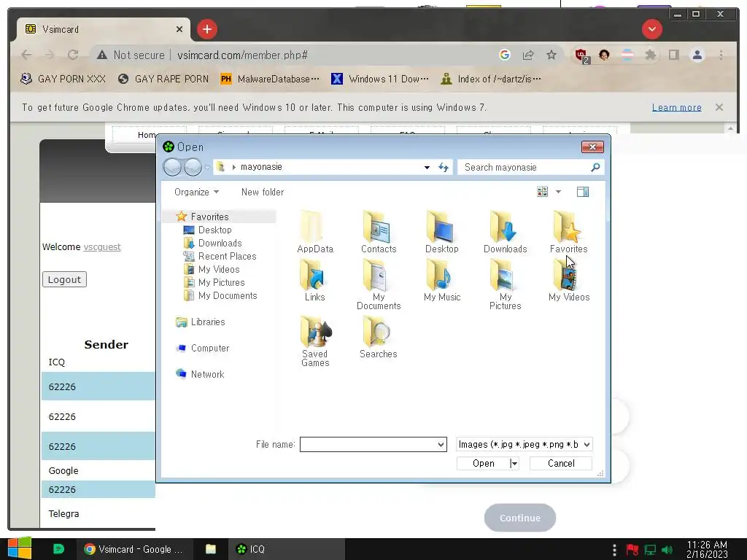Open the Index of /~dartz/is bookmark

[490, 79]
